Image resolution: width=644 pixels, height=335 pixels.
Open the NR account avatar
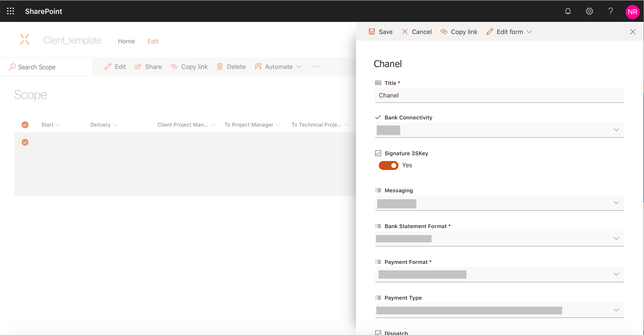point(632,12)
